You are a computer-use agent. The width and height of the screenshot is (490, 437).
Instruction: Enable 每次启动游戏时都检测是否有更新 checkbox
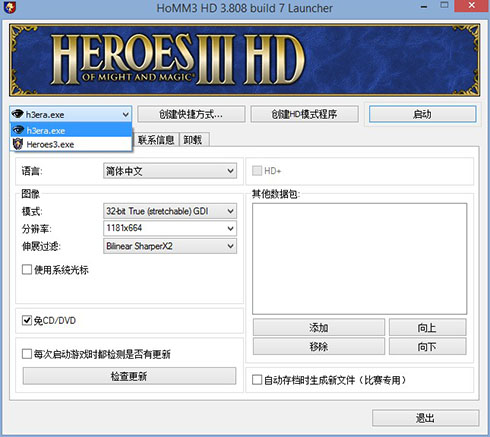(27, 354)
